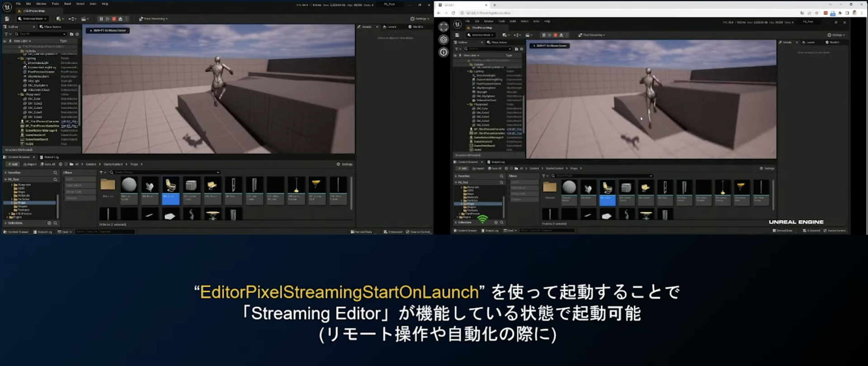Image resolution: width=868 pixels, height=366 pixels.
Task: Collapse PS_Test tree in left Content Browser
Action: [5, 179]
